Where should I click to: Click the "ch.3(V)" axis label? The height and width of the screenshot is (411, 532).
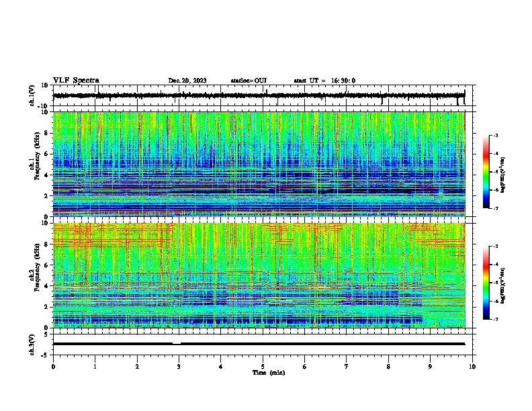point(32,345)
